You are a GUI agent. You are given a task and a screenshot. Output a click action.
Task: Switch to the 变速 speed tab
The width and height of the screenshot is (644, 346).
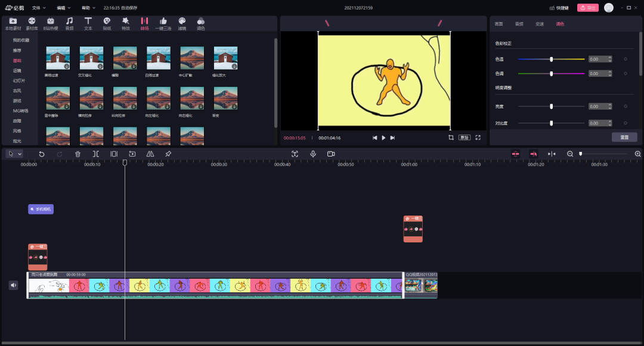(539, 24)
